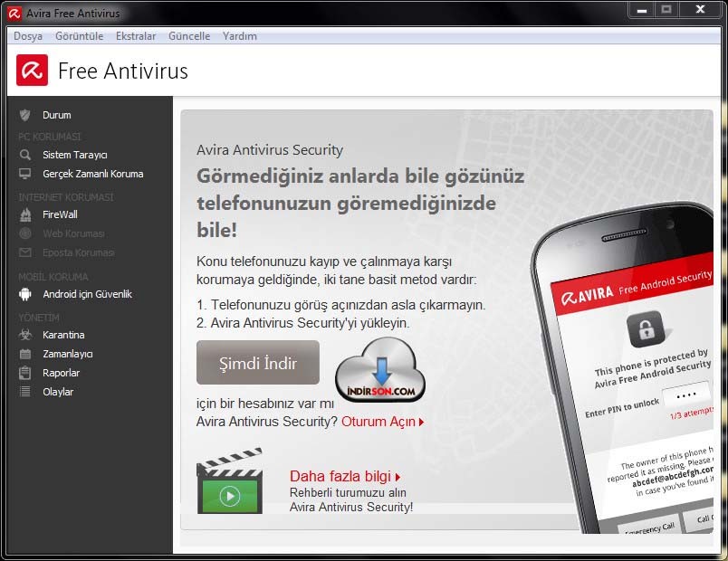728x561 pixels.
Task: Click the Sistem Tarayıcı magnifier icon
Action: coord(25,155)
